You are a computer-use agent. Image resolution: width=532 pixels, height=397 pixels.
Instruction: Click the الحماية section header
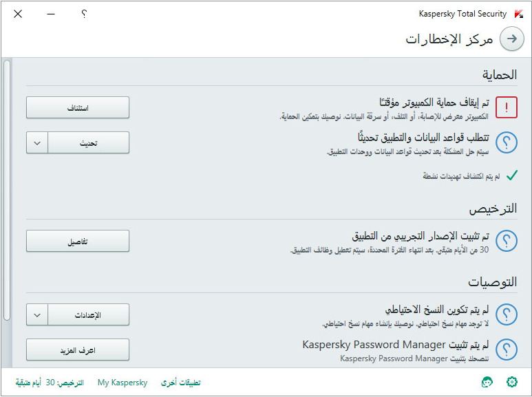point(500,74)
